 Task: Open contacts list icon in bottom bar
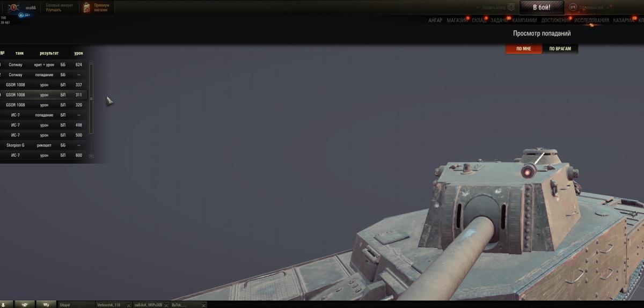(4, 304)
